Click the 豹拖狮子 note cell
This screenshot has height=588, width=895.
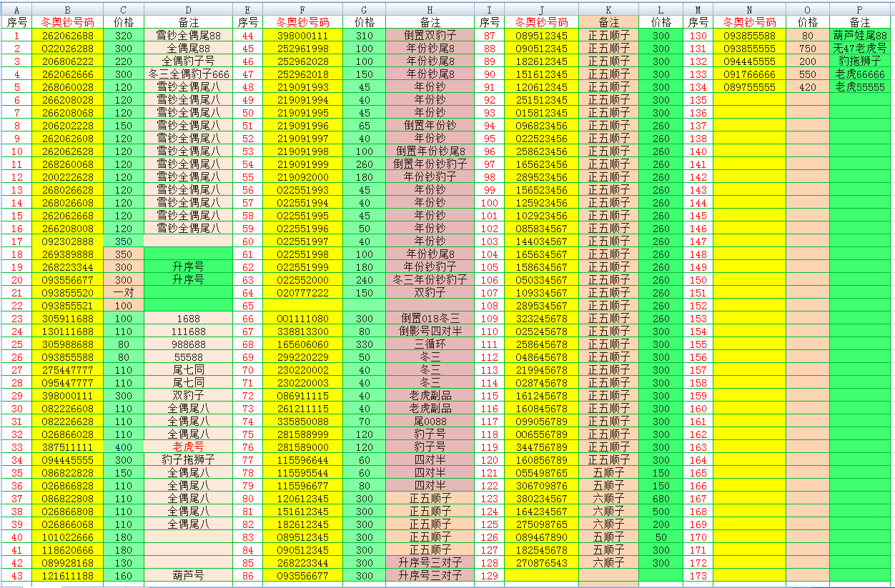860,61
